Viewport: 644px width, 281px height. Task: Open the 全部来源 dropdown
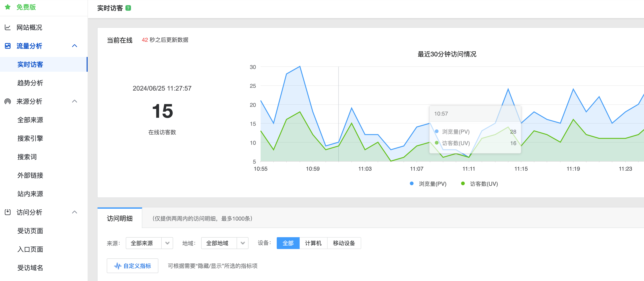pyautogui.click(x=149, y=243)
